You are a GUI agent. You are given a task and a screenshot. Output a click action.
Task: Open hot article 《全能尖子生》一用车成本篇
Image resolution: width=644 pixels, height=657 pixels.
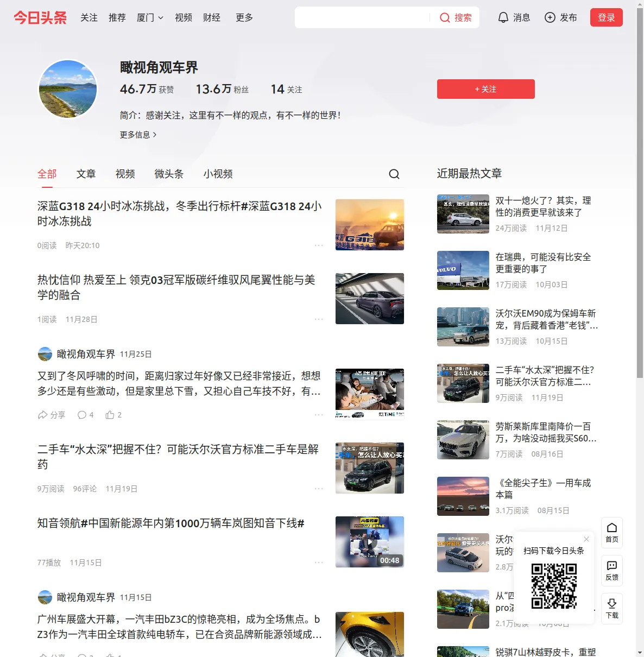[x=543, y=489]
